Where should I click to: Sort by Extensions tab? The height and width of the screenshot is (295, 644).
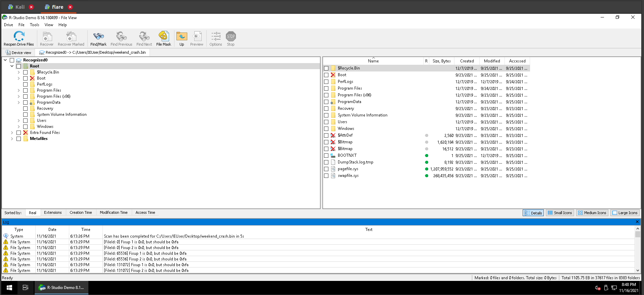[x=53, y=212]
